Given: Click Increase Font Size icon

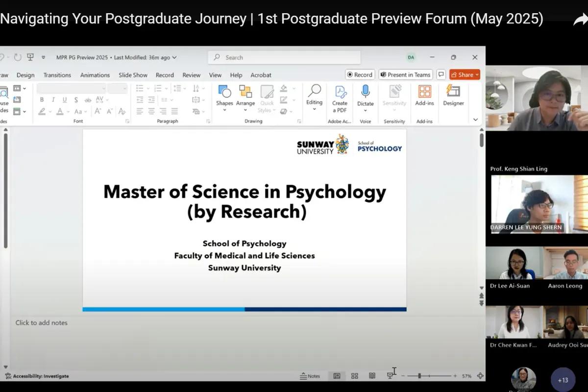Looking at the screenshot, I should click(98, 111).
